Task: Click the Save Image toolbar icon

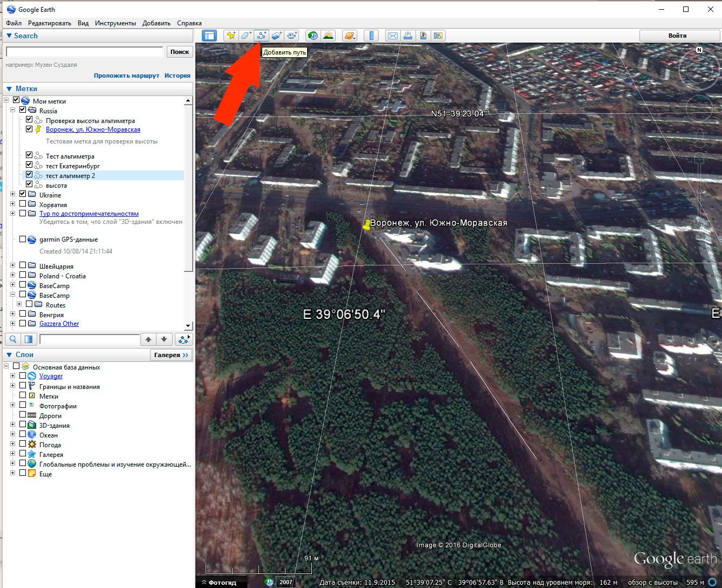Action: point(423,36)
